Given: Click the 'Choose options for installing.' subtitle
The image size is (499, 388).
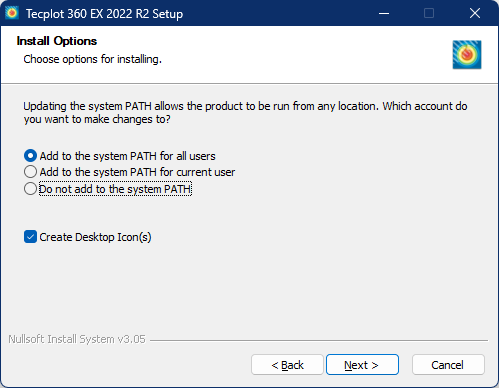Looking at the screenshot, I should [93, 59].
